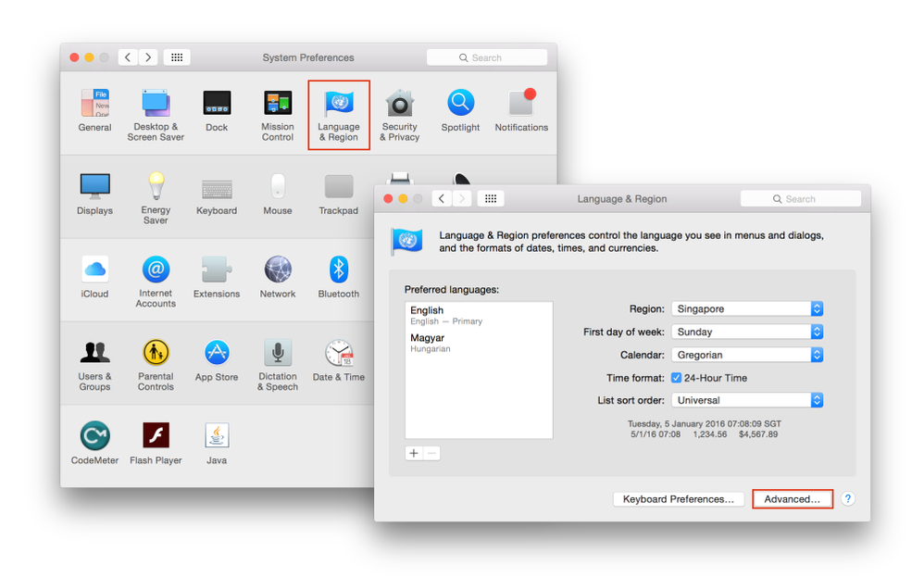Image resolution: width=924 pixels, height=577 pixels.
Task: Open List sort order dropdown
Action: tap(747, 400)
